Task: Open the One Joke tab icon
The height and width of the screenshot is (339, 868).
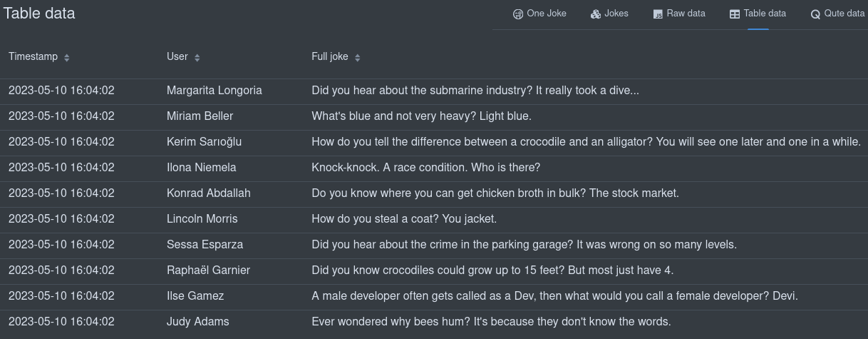Action: point(518,14)
